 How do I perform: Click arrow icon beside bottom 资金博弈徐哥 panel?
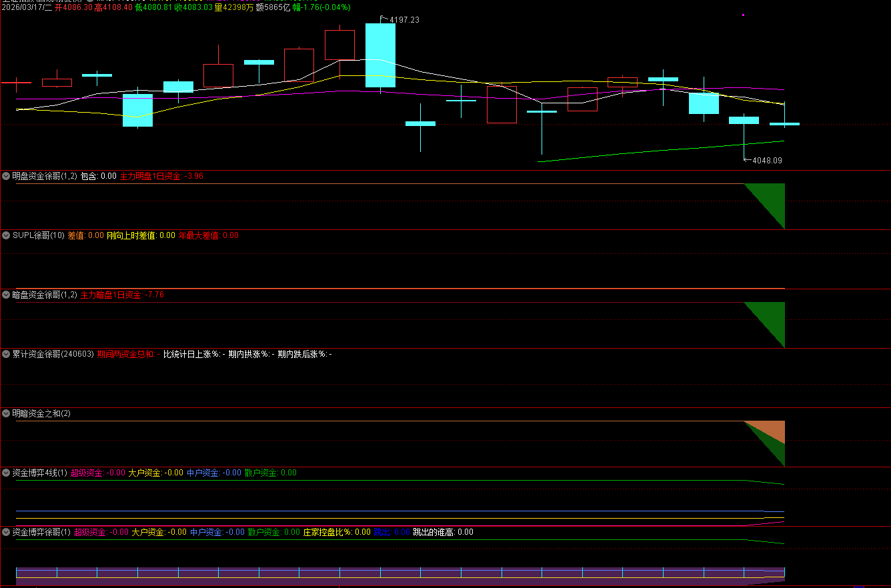click(6, 532)
